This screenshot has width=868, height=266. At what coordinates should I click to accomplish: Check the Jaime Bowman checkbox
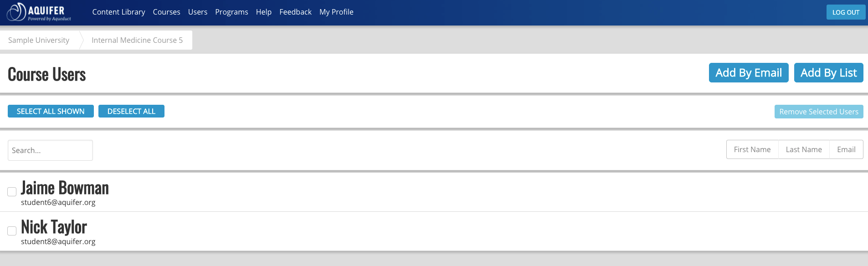(12, 192)
